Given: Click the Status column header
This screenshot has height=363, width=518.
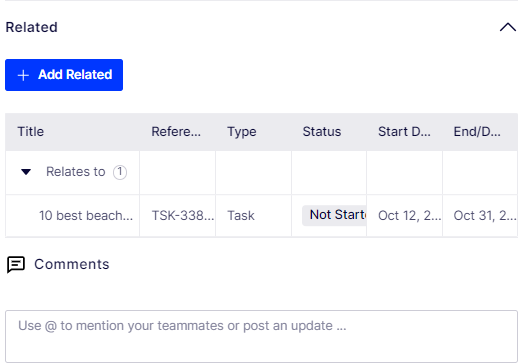Looking at the screenshot, I should click(322, 132).
